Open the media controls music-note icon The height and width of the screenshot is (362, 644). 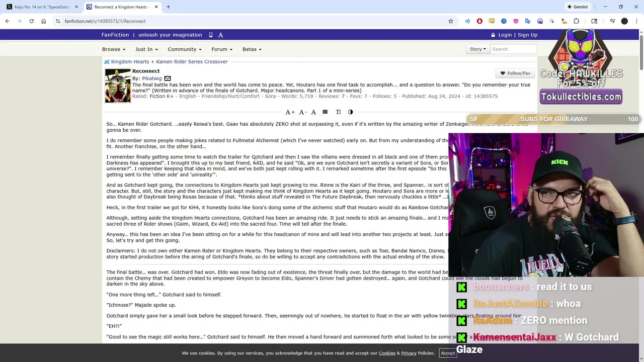point(612,21)
